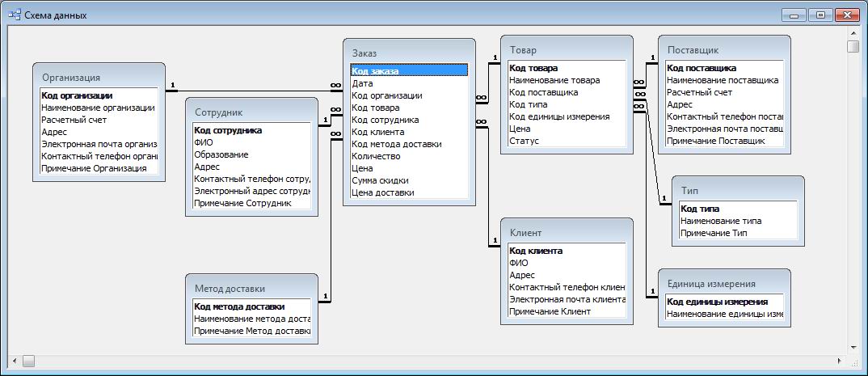868x376 pixels.
Task: Click the Схема данных window icon
Action: coord(14,15)
